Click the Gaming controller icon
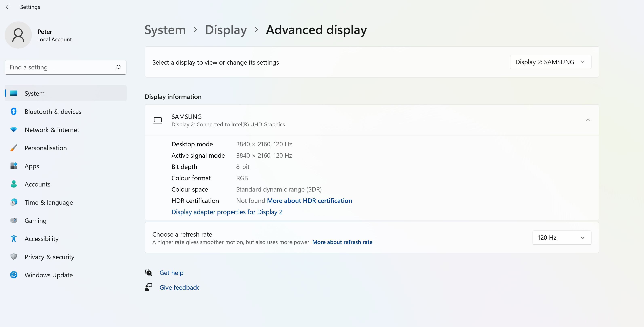The height and width of the screenshot is (327, 644). point(14,220)
